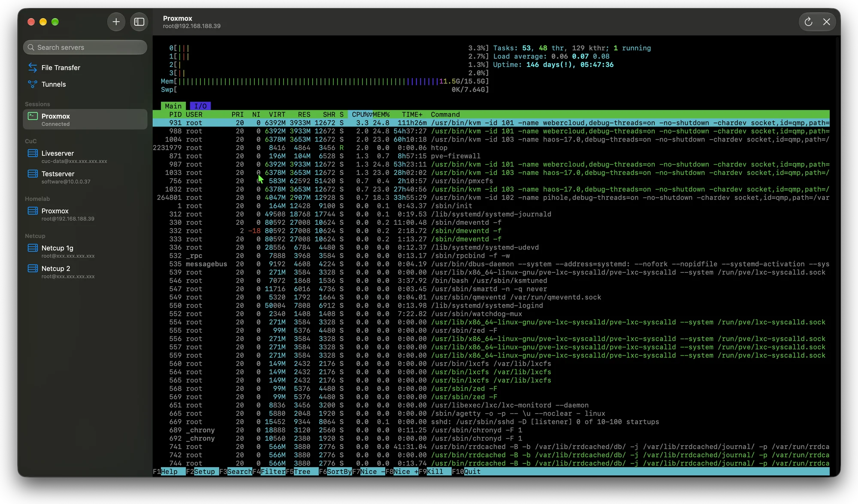Image resolution: width=858 pixels, height=504 pixels.
Task: Click the macOS yellow minimize button
Action: coord(43,22)
